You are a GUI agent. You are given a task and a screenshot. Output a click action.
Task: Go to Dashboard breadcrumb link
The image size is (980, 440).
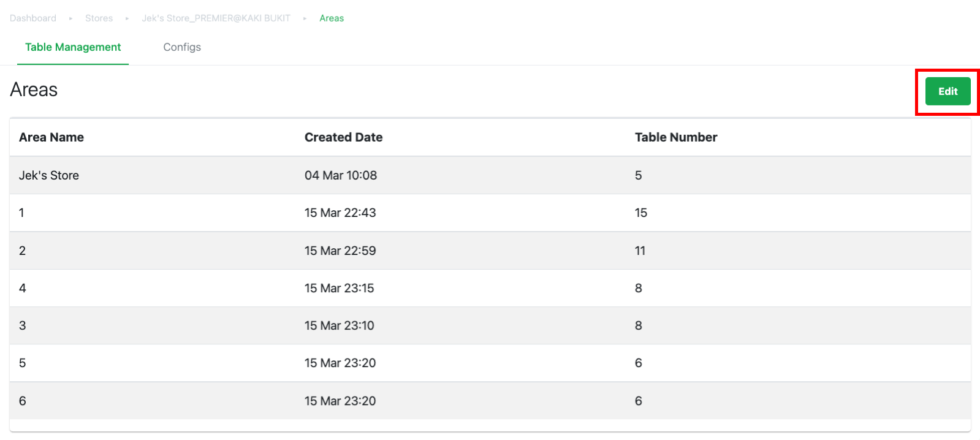[33, 18]
